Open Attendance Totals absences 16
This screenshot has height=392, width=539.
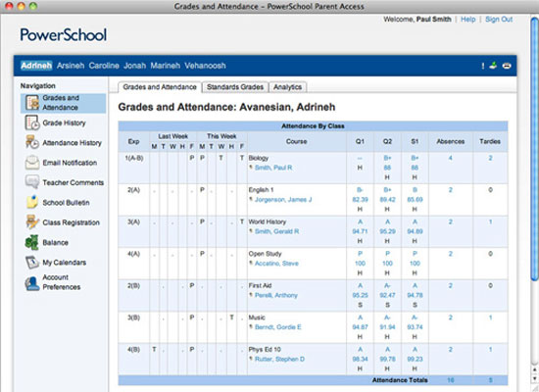click(x=451, y=380)
